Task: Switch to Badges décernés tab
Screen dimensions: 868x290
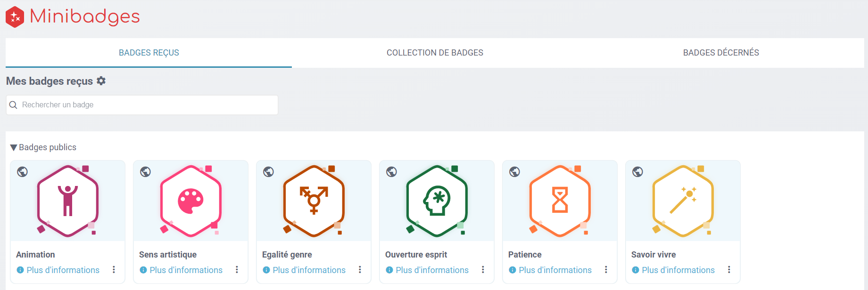Action: tap(721, 53)
